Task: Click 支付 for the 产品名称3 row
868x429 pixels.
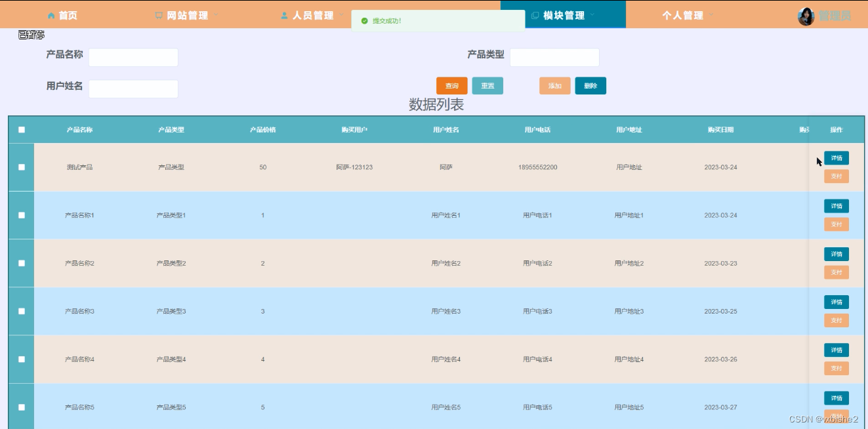Action: pos(837,320)
